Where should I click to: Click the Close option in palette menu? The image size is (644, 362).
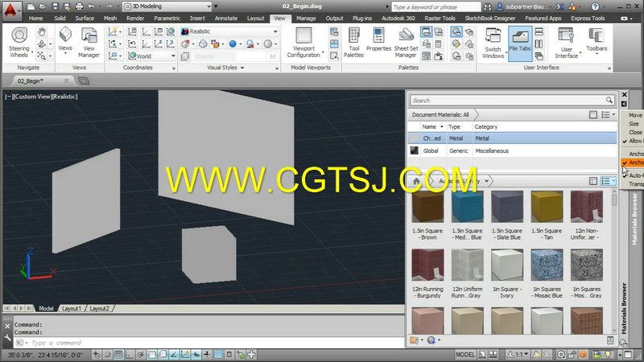pos(635,132)
